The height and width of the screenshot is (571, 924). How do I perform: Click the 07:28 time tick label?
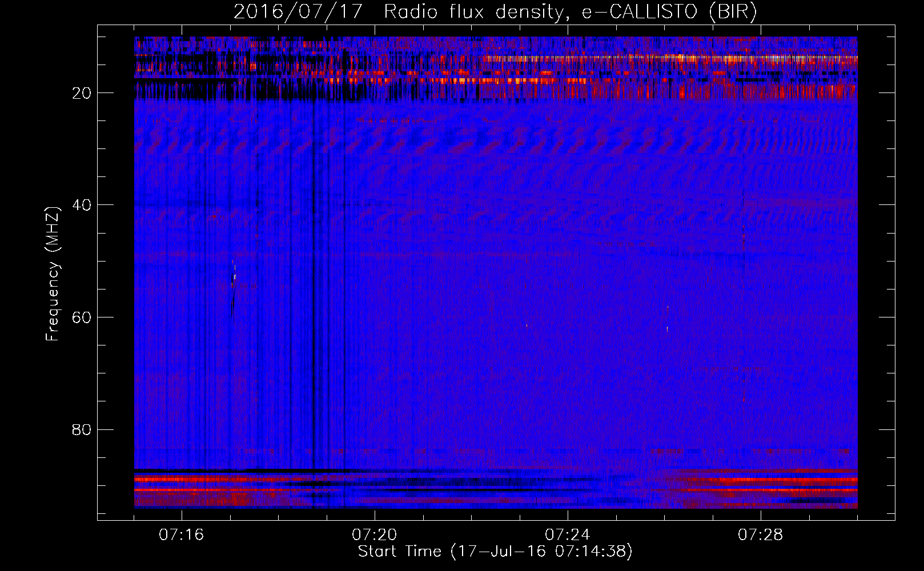[761, 535]
